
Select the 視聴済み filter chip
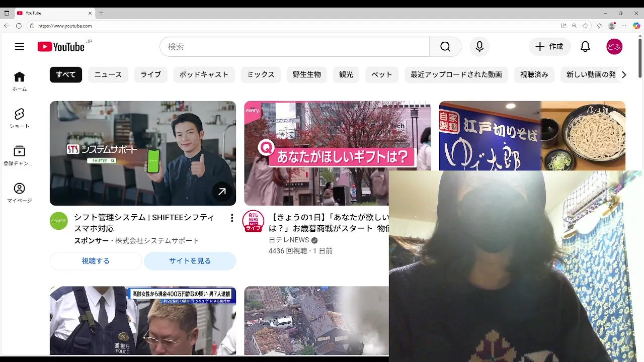tap(534, 74)
